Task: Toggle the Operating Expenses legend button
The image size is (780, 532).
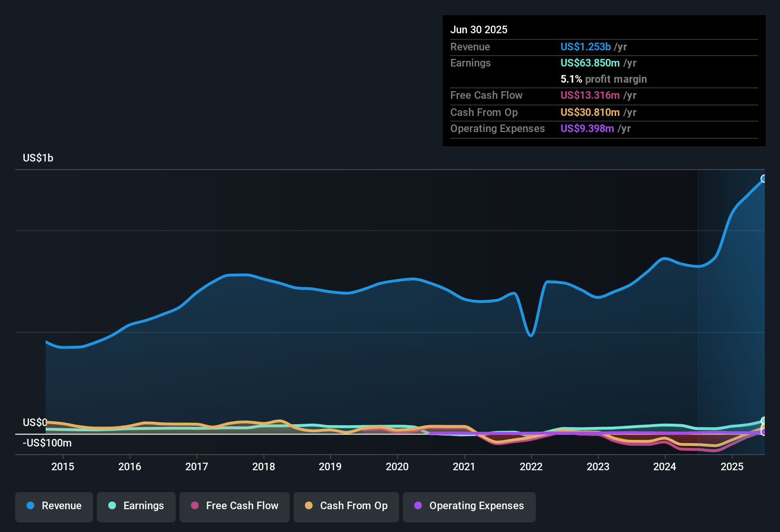Action: point(469,507)
